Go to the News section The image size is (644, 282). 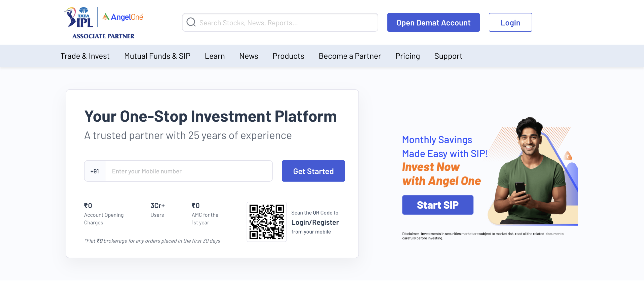[x=249, y=56]
